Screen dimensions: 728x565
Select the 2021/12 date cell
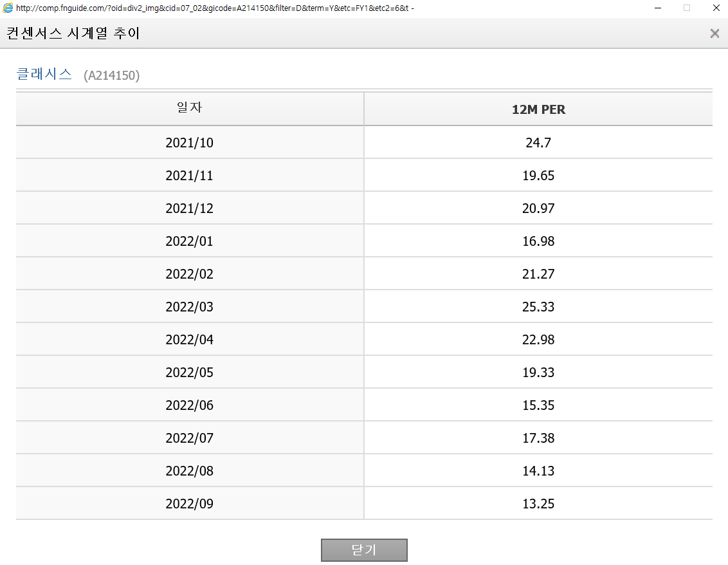point(190,208)
